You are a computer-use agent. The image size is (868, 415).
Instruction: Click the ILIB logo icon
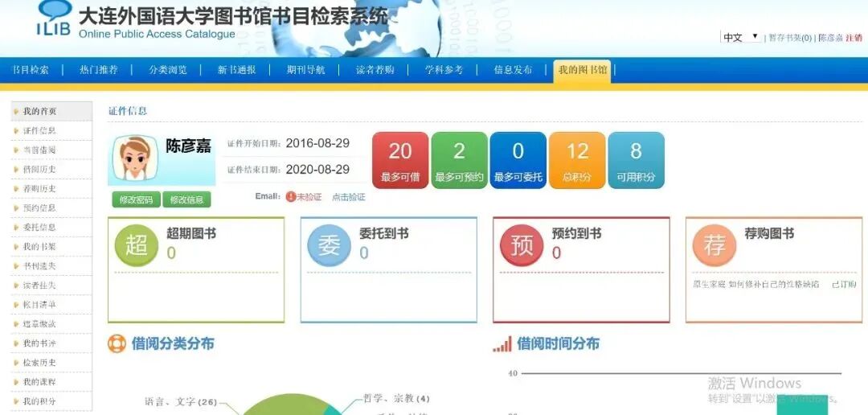point(55,18)
